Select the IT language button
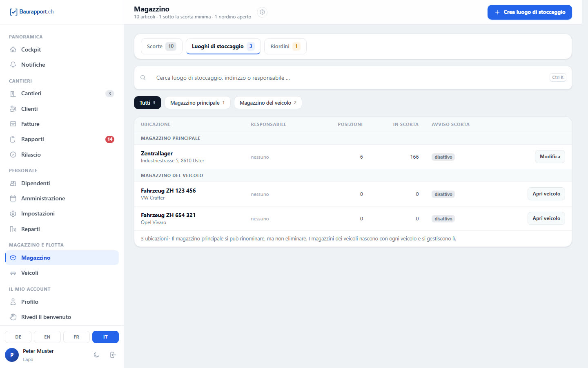Image resolution: width=588 pixels, height=368 pixels. click(x=105, y=337)
